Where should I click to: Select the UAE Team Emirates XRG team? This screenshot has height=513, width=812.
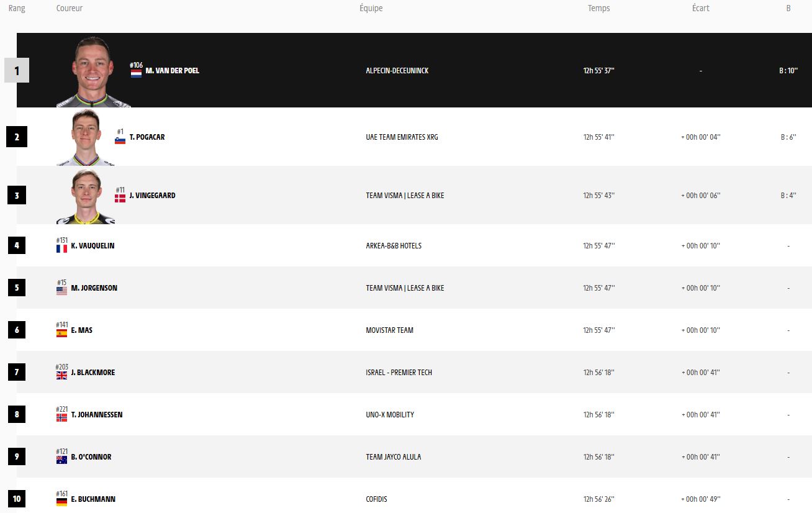click(x=402, y=137)
